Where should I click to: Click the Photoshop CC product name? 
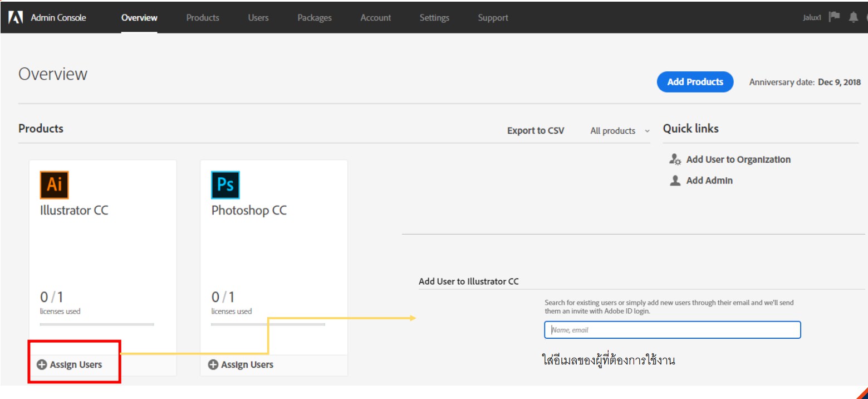pyautogui.click(x=249, y=211)
